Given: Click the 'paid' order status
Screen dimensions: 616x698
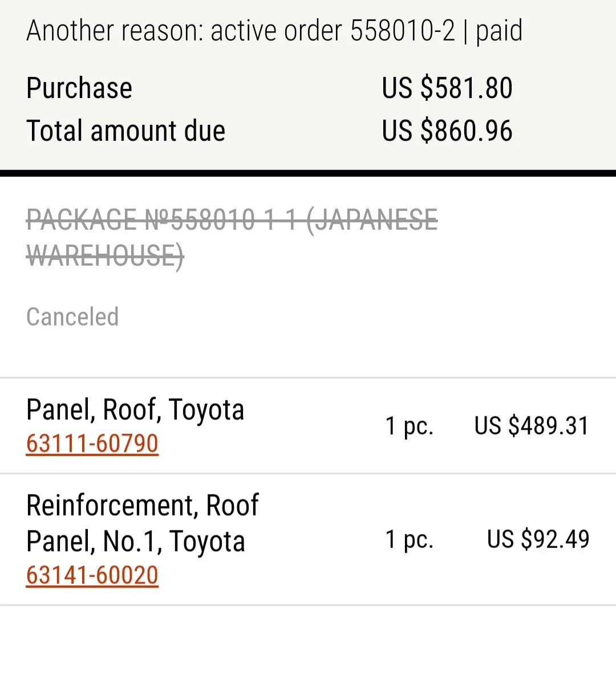Looking at the screenshot, I should [x=499, y=31].
